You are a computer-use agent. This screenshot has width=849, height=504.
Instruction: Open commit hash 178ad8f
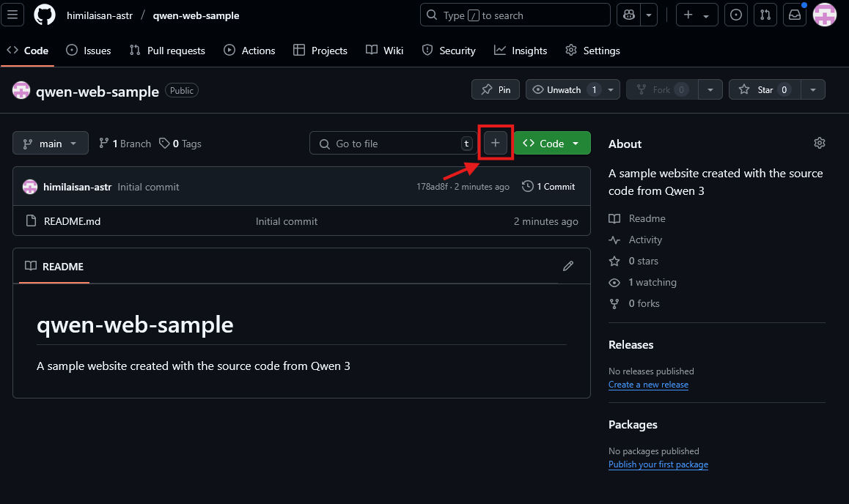pos(432,187)
